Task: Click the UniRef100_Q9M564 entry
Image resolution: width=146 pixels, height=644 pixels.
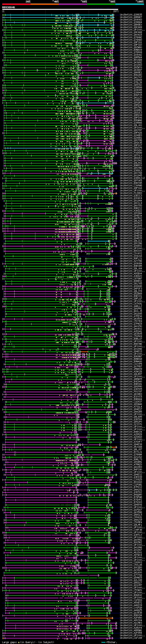Action: (131, 58)
